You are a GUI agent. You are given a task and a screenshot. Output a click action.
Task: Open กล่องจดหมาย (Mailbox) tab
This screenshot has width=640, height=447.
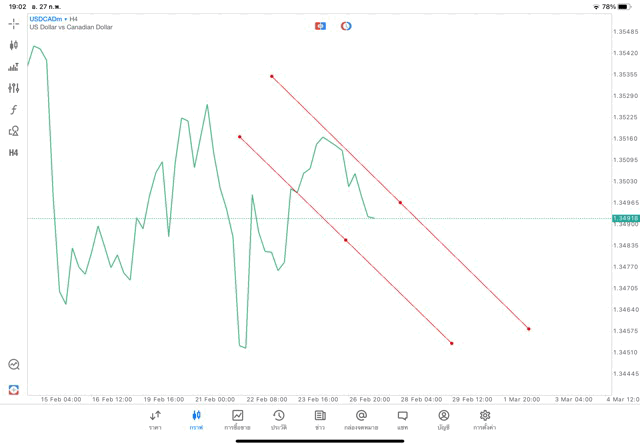[361, 419]
